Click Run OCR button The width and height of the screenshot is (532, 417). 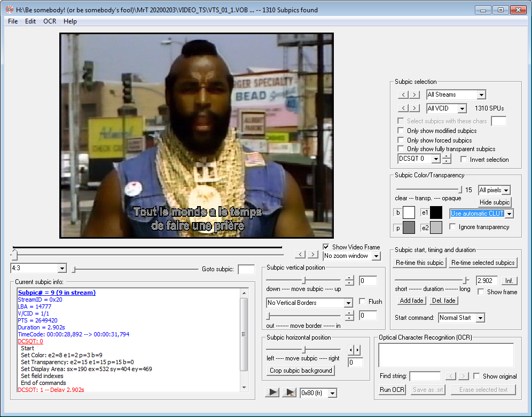pos(392,390)
